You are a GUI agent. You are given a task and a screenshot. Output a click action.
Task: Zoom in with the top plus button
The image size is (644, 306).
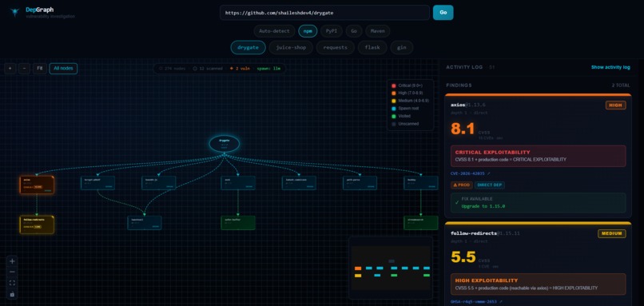click(10, 69)
